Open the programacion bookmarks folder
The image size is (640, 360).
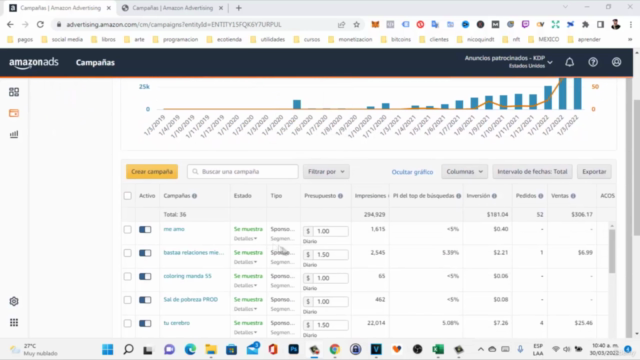tap(176, 40)
